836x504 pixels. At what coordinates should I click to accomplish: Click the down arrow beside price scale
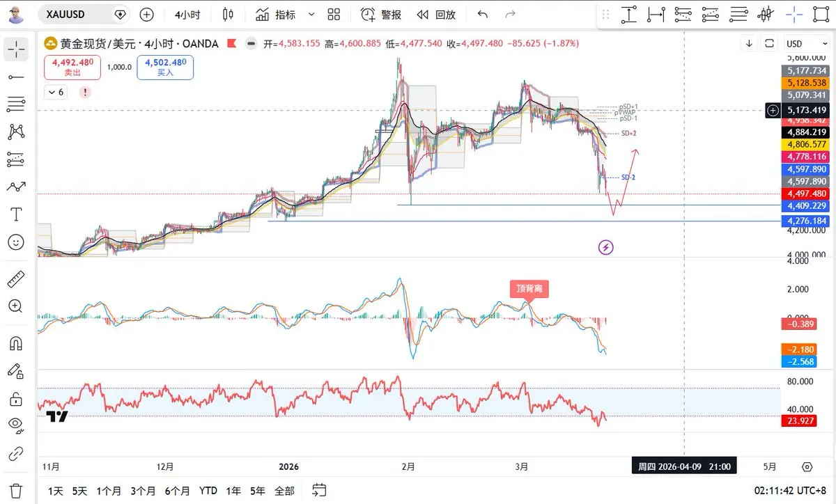pyautogui.click(x=749, y=43)
